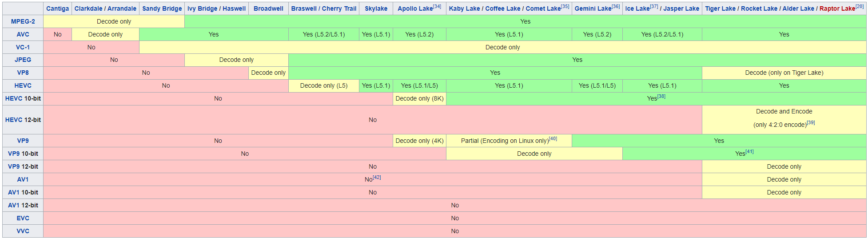Image resolution: width=868 pixels, height=239 pixels.
Task: Open footnote [39] after 4:2:0 encode
Action: [x=811, y=122]
